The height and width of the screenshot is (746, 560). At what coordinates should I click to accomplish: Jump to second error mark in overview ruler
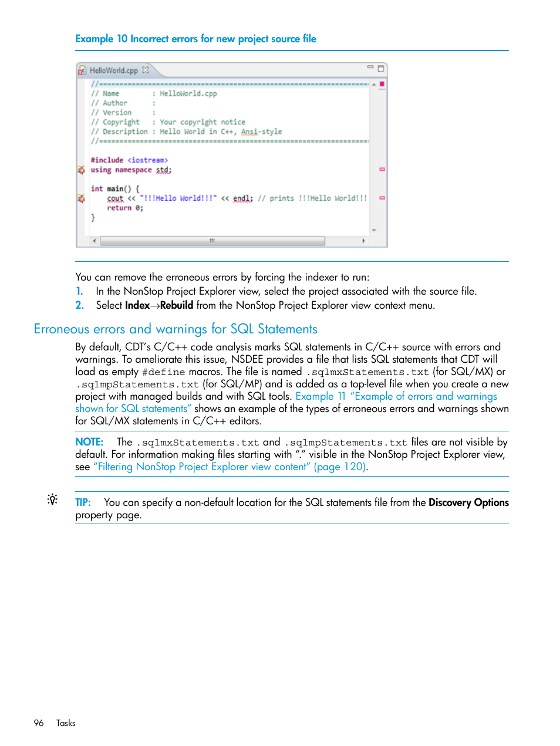click(x=382, y=198)
